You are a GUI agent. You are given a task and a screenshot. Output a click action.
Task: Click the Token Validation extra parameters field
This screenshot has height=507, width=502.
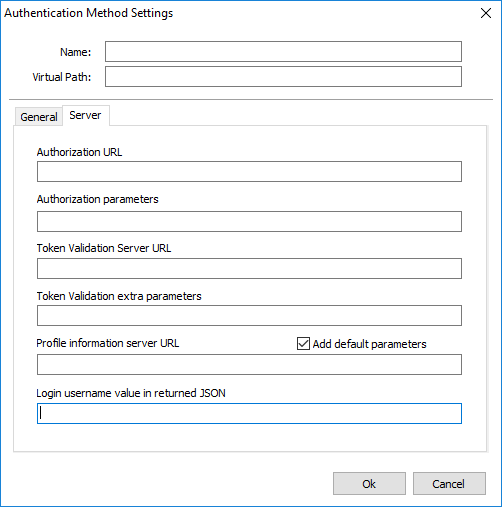point(249,315)
